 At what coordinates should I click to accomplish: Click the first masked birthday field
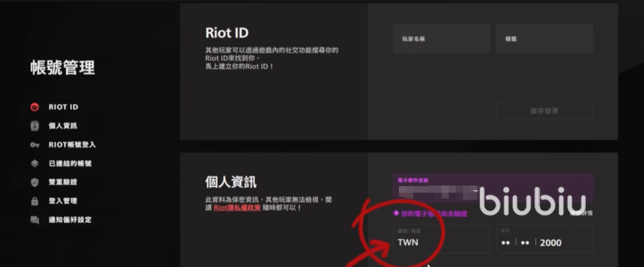click(506, 243)
